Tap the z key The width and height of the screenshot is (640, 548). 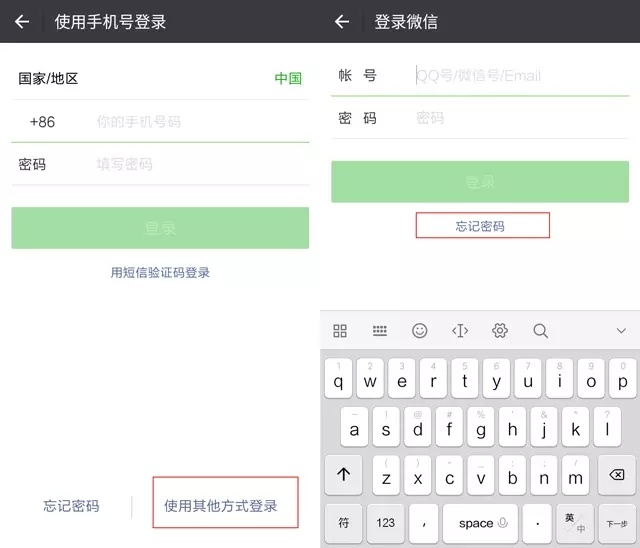[x=386, y=475]
